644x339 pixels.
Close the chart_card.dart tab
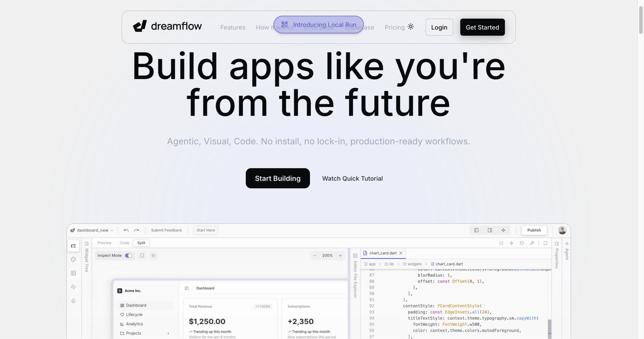[x=401, y=253]
